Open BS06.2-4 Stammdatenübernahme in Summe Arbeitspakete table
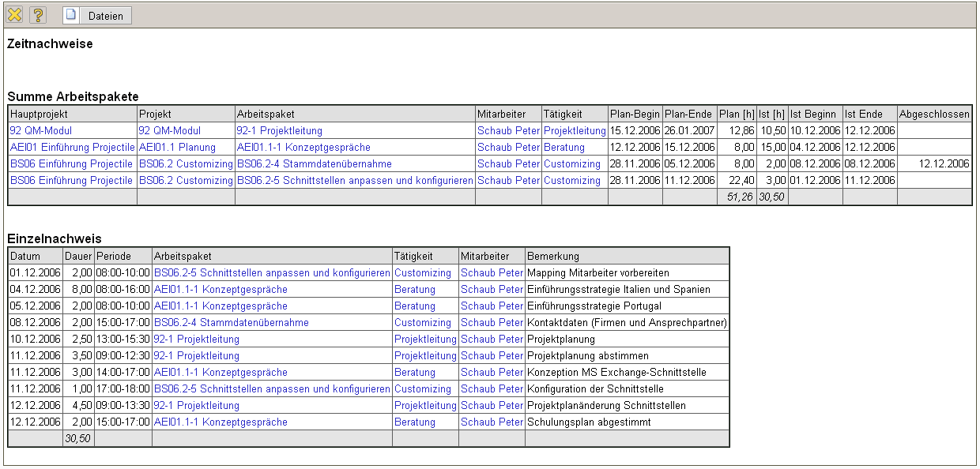 click(314, 164)
